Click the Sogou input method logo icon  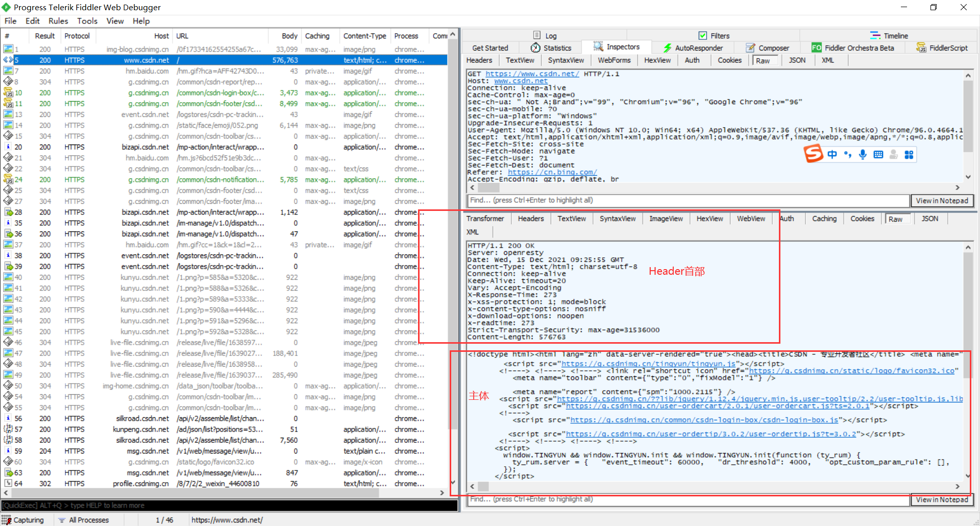coord(814,153)
